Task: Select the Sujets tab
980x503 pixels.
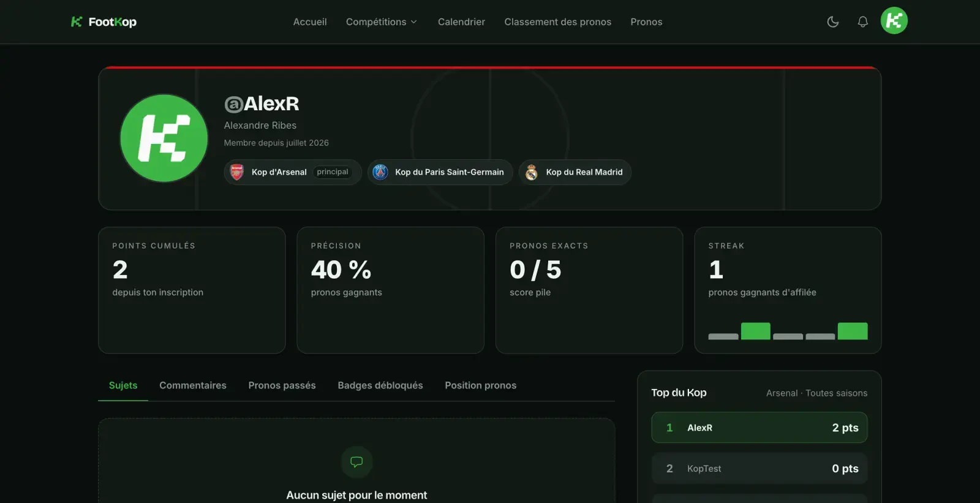Action: tap(123, 385)
